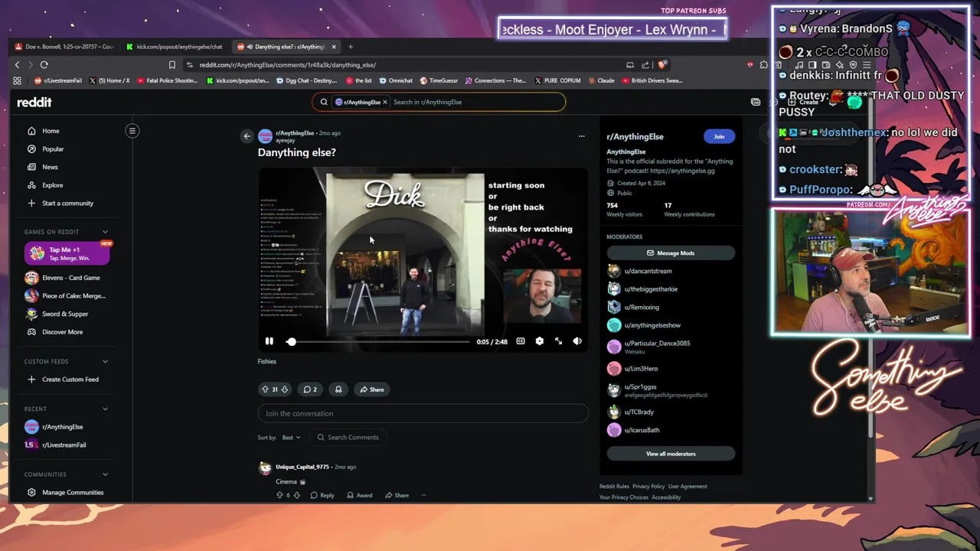Click the reddit logo
The image size is (980, 551).
click(x=34, y=102)
